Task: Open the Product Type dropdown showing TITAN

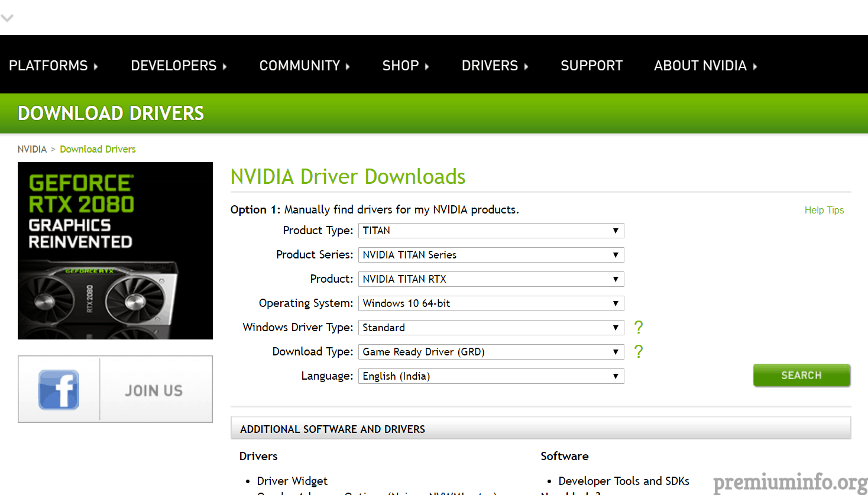Action: click(x=491, y=231)
